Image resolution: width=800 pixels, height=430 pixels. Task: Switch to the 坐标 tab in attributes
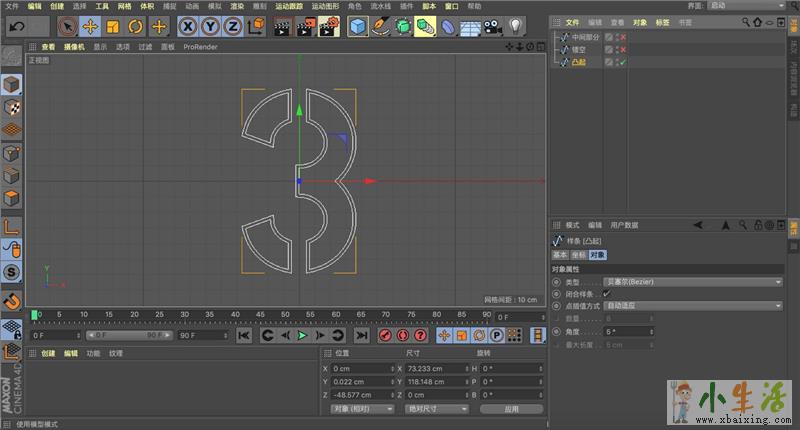(580, 255)
